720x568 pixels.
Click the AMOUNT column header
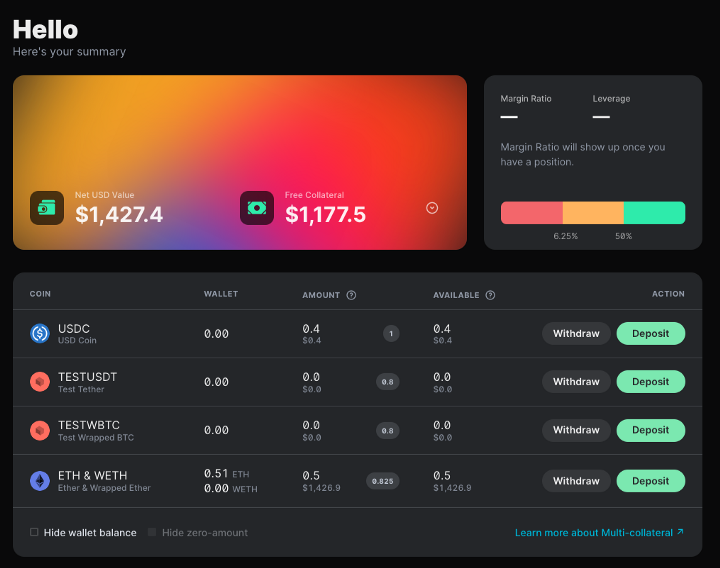click(321, 295)
